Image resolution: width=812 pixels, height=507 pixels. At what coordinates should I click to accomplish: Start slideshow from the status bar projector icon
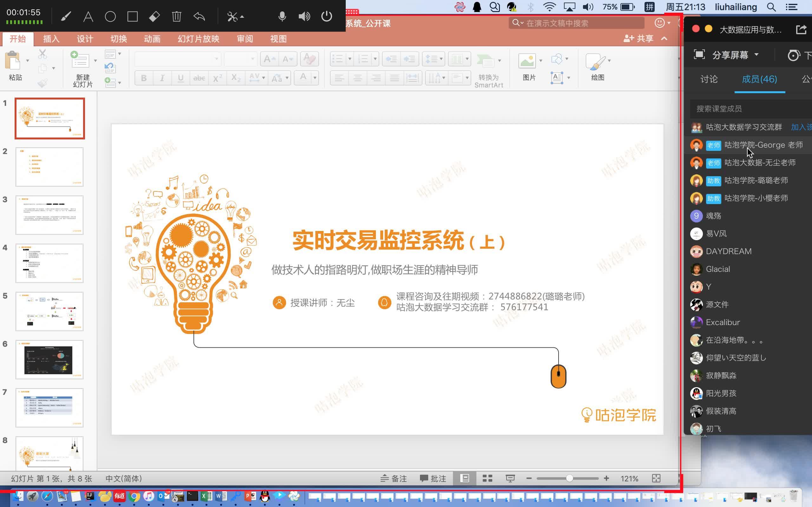510,478
